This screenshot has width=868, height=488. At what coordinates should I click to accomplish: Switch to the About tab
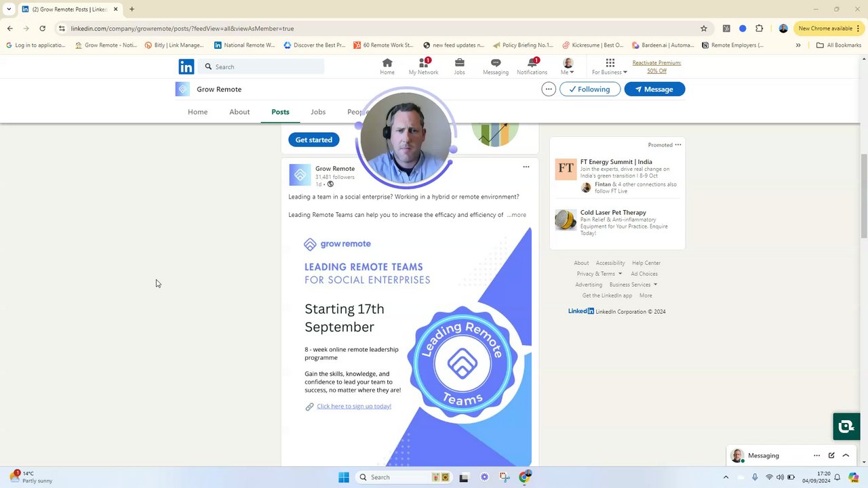pos(239,112)
